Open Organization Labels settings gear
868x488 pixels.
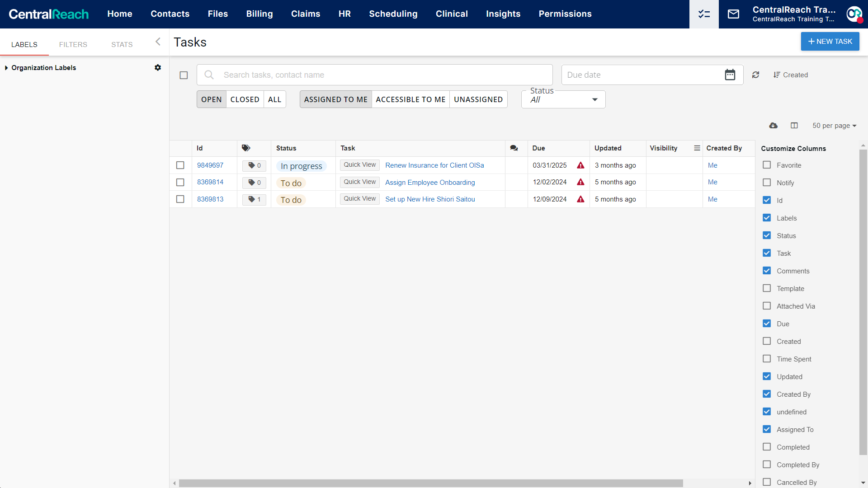coord(158,67)
